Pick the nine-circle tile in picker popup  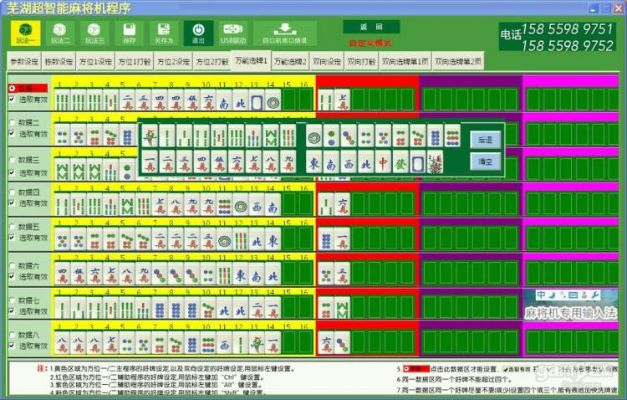pyautogui.click(x=452, y=136)
